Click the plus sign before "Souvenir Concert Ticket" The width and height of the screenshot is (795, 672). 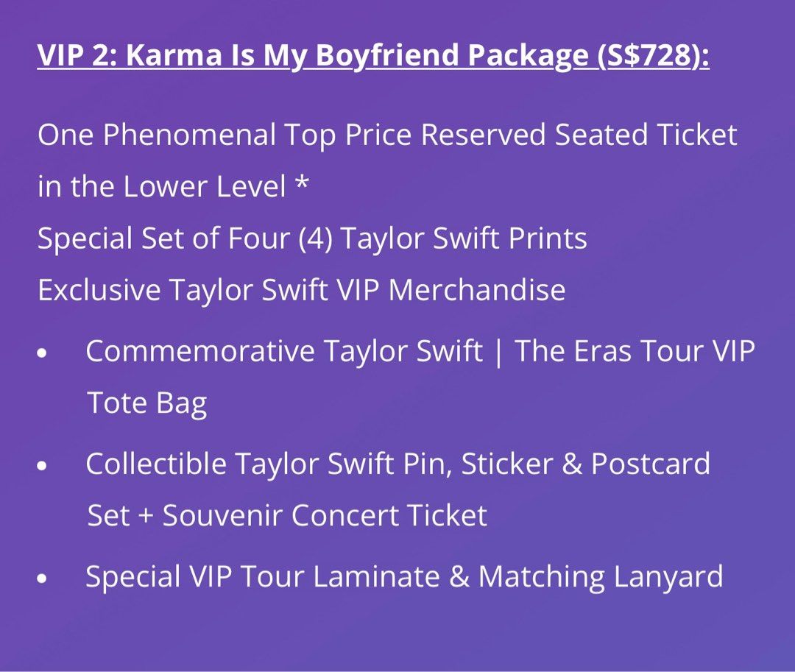click(146, 516)
